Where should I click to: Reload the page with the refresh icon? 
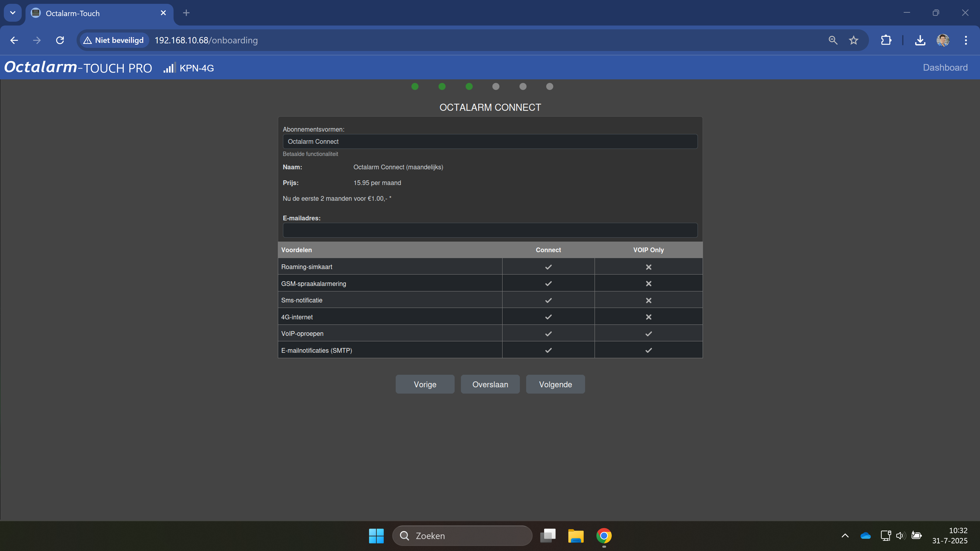pyautogui.click(x=60, y=40)
